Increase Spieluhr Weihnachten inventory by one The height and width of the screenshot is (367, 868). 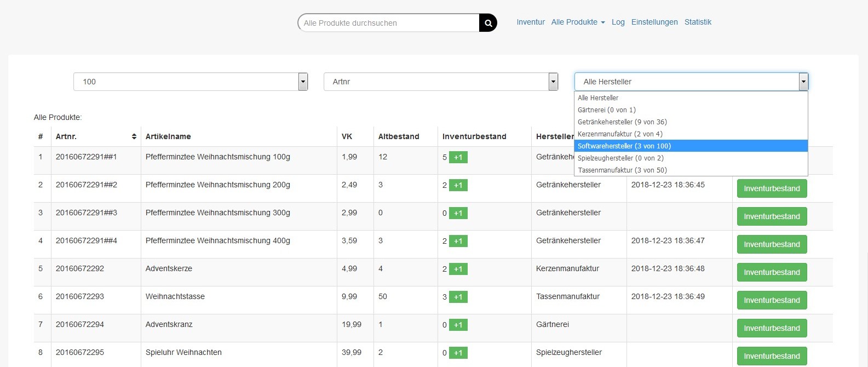(458, 353)
